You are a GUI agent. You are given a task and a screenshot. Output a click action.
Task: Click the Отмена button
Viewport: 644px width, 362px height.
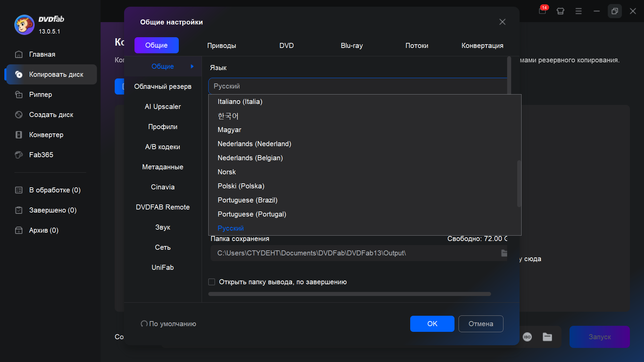pos(481,324)
